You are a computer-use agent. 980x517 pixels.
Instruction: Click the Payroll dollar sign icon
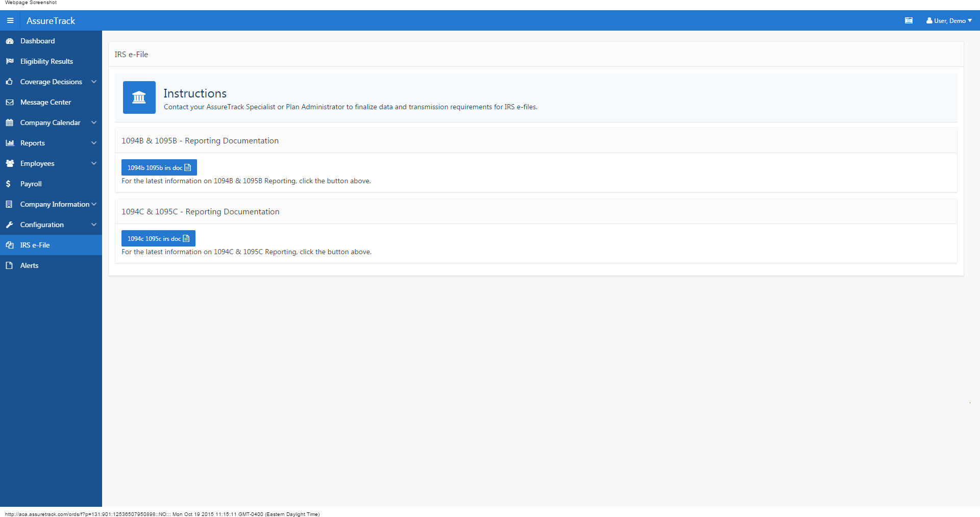pyautogui.click(x=8, y=184)
